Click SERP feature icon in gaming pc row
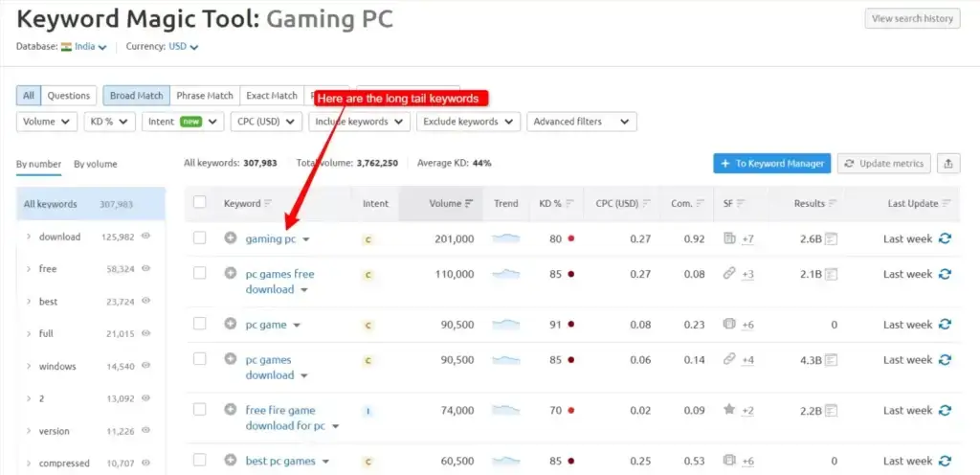 (728, 237)
